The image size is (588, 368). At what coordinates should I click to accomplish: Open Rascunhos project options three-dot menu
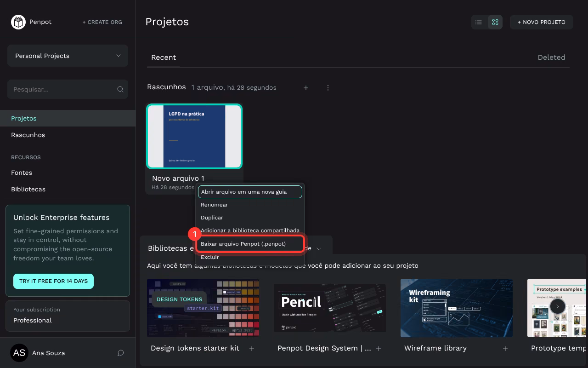pos(328,87)
